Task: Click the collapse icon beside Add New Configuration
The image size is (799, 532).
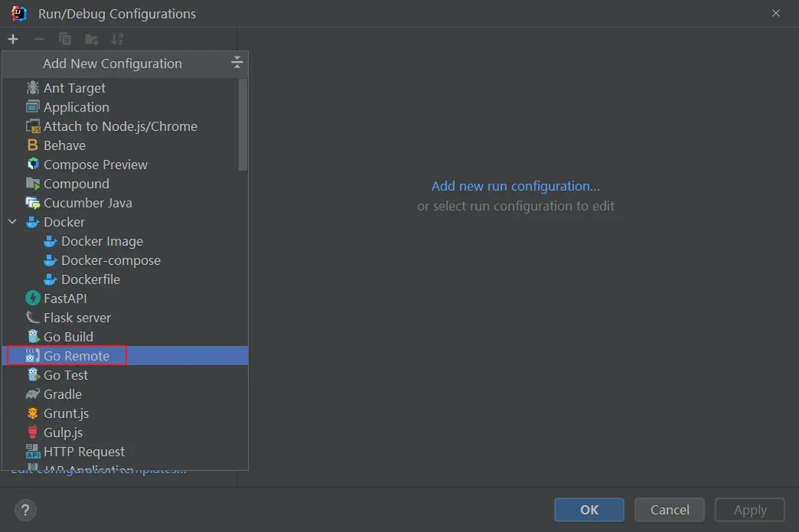Action: coord(237,63)
